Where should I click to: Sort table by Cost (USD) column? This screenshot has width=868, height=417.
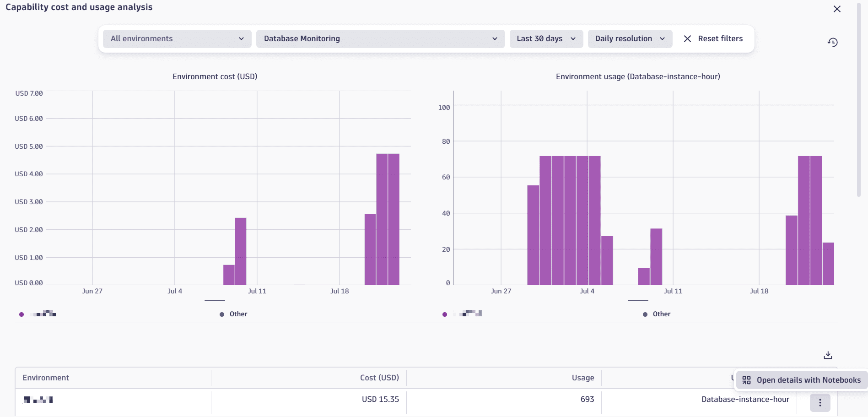tap(379, 378)
